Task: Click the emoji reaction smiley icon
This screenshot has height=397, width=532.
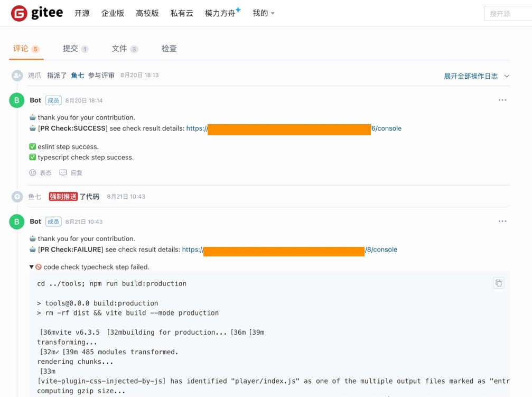Action: click(33, 172)
